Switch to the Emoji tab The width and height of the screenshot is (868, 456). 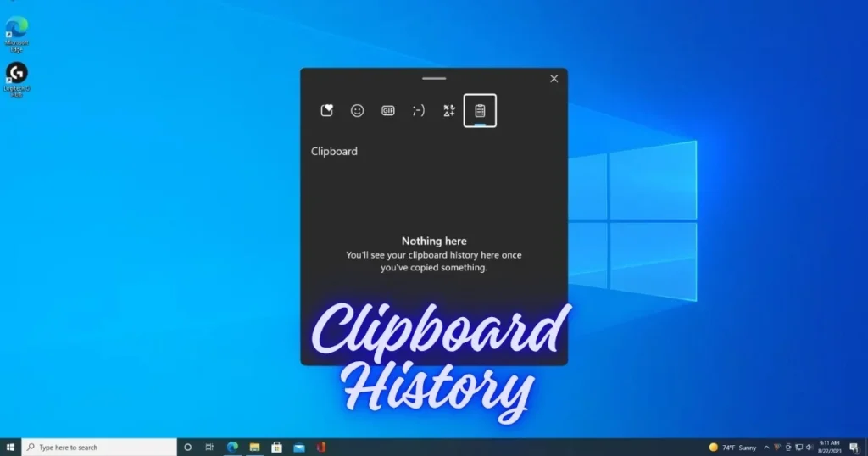pos(358,111)
